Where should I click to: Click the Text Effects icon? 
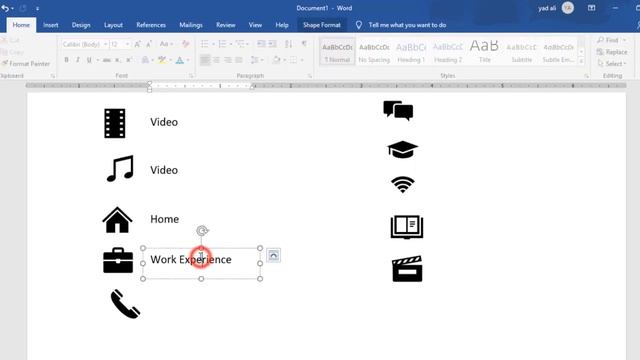(145, 60)
